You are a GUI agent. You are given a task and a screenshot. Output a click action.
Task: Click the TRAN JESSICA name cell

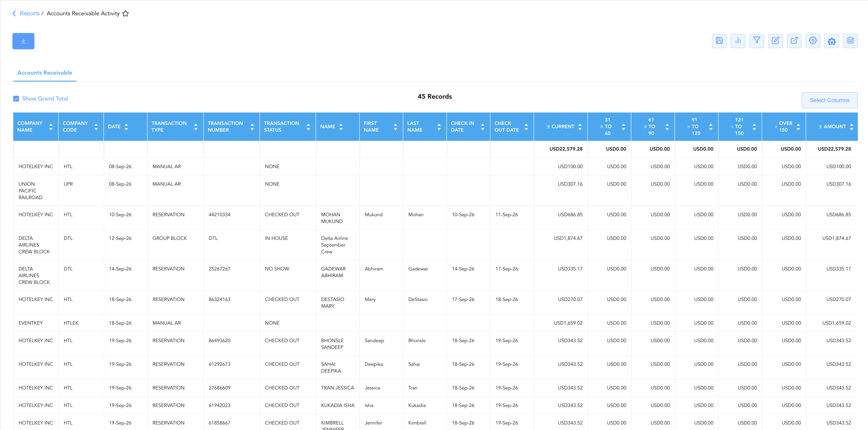pos(337,388)
